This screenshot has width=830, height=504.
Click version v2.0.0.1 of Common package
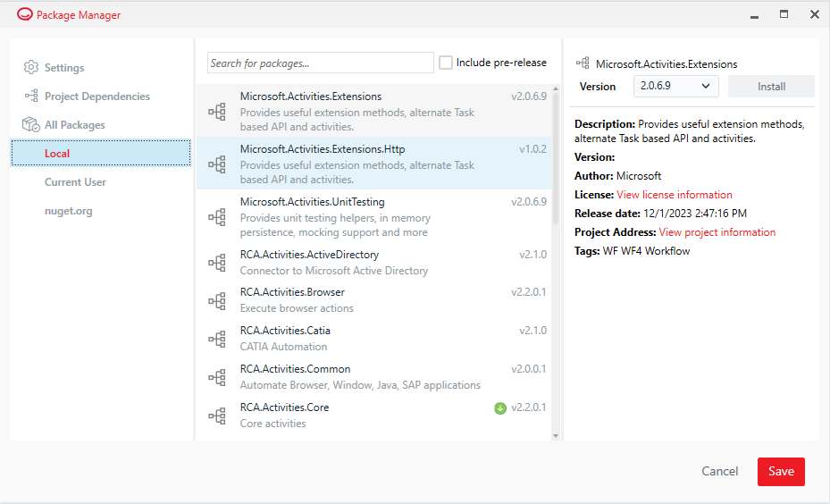pos(529,368)
